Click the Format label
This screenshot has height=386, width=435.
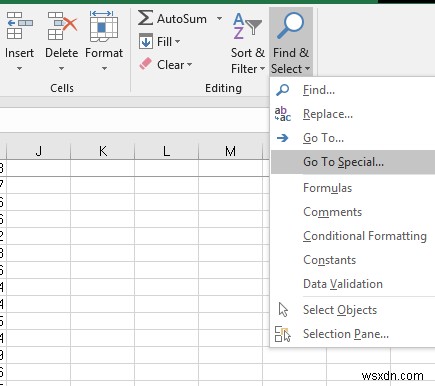[104, 53]
